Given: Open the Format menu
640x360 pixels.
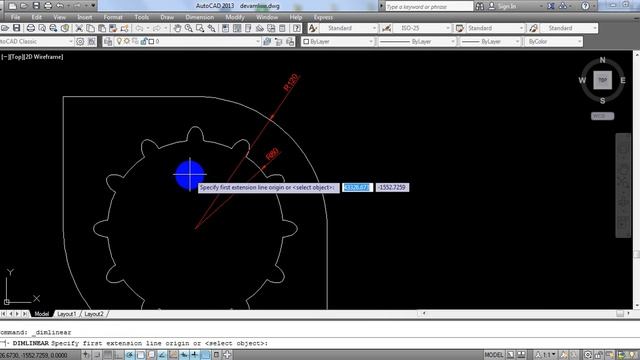Looking at the screenshot, I should coord(113,17).
